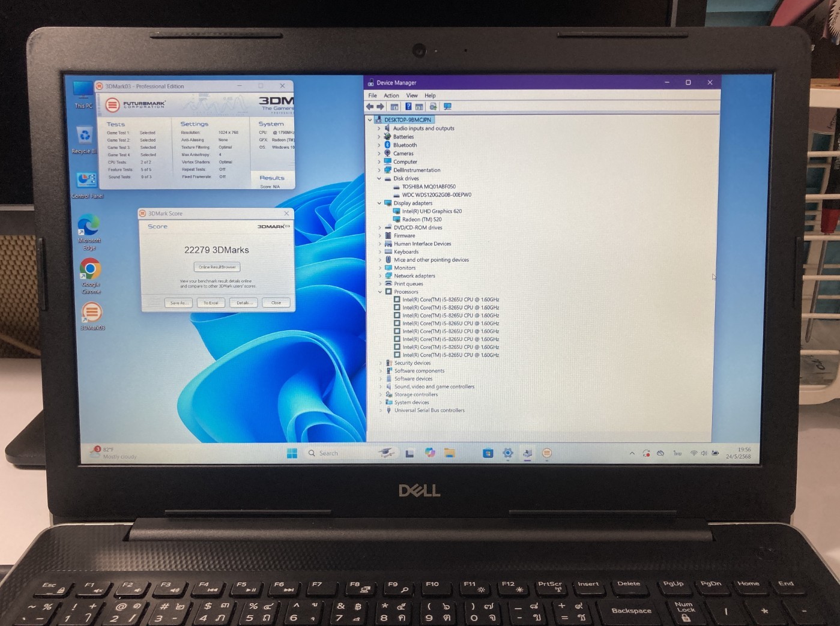Expand the Batteries category
Viewport: 840px width, 626px height.
click(x=379, y=137)
